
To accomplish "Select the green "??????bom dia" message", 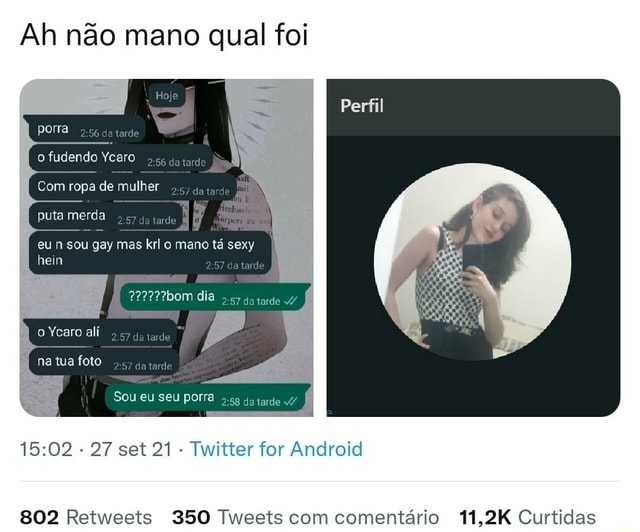I will pos(215,297).
